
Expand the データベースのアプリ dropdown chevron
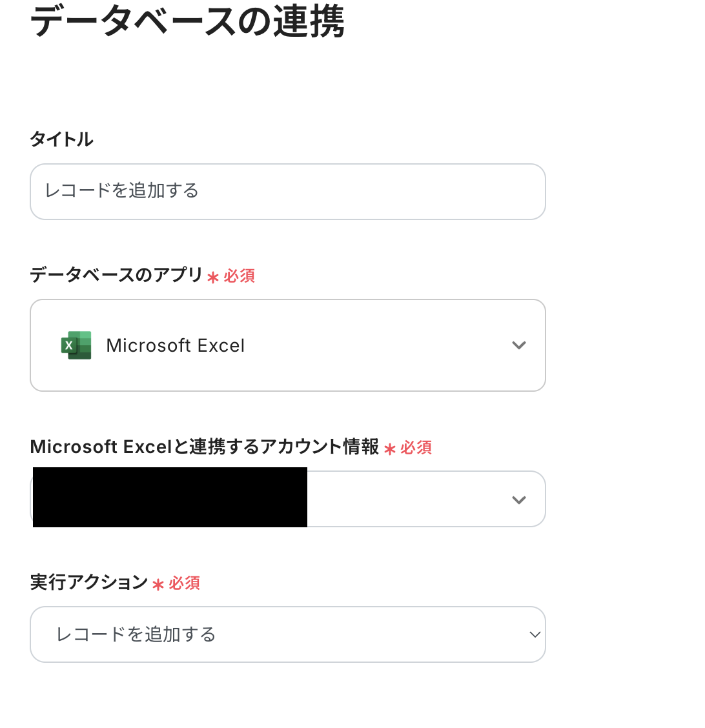(518, 345)
